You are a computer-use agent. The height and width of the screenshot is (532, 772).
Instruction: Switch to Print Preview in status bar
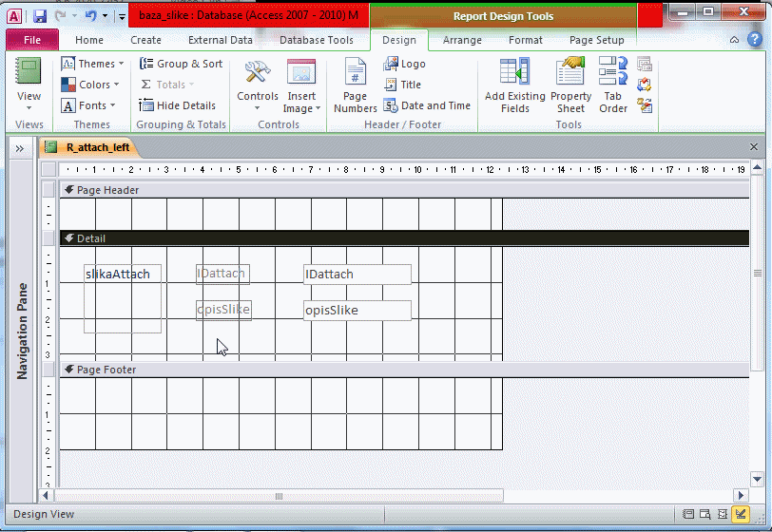[x=705, y=514]
